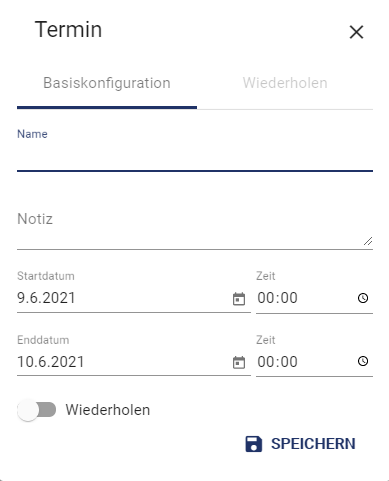Select the Enddatum value 10.6.2021
389x481 pixels.
[x=51, y=362]
